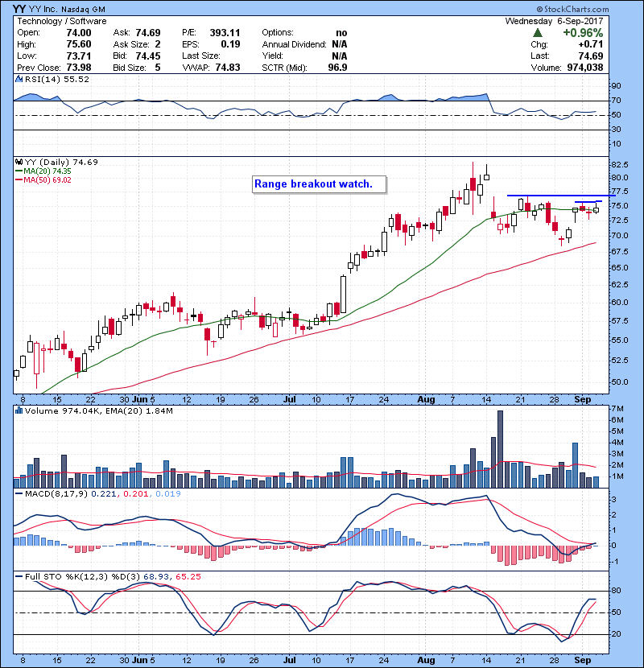Click the green up triangle next to +0.96%

[x=538, y=33]
